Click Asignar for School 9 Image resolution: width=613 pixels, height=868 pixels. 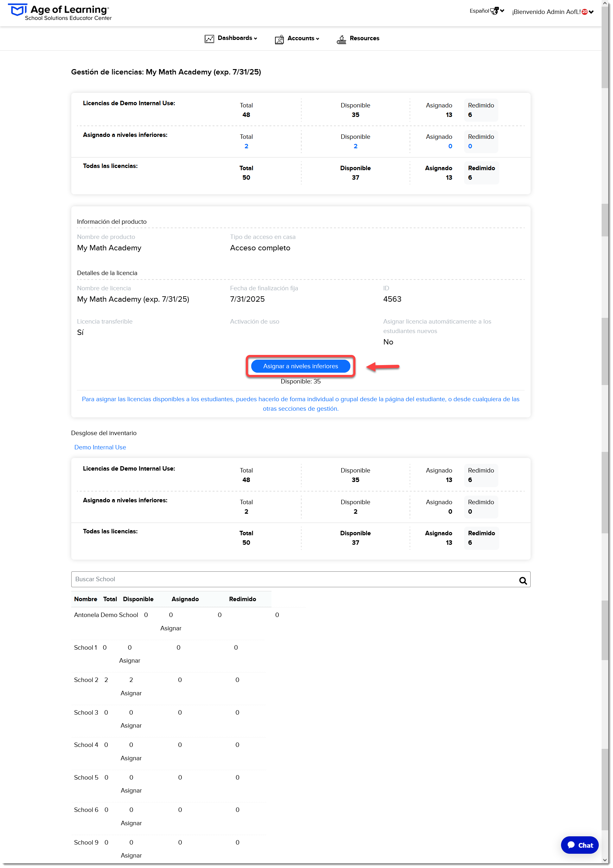pyautogui.click(x=131, y=856)
